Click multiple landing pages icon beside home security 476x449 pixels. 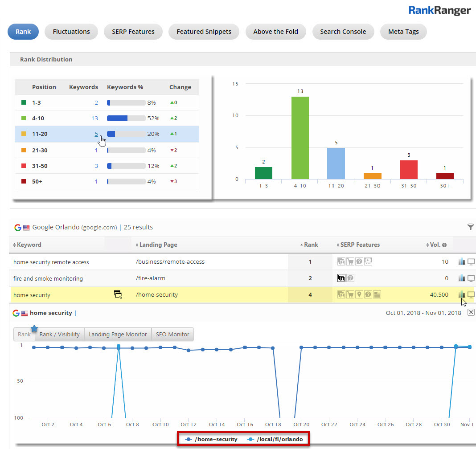(x=118, y=294)
